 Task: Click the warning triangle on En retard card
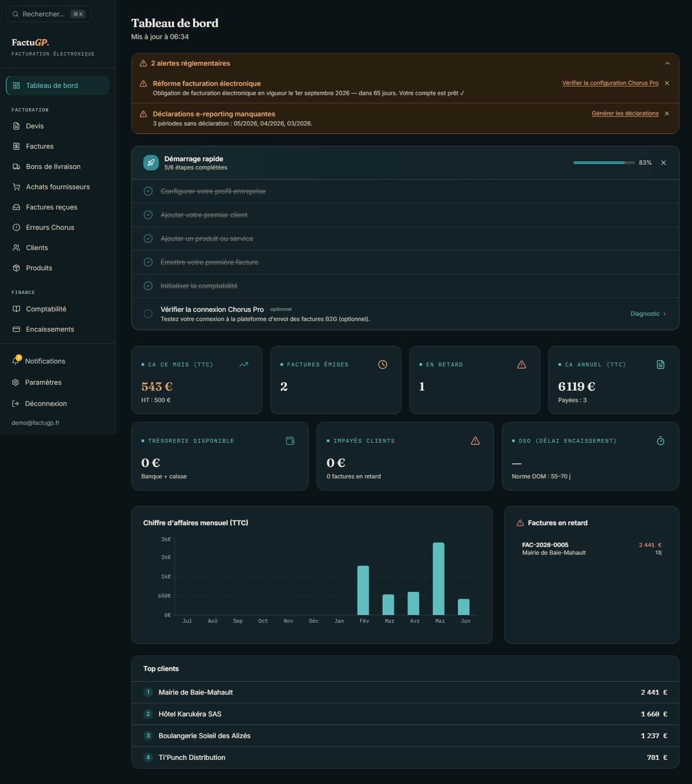[522, 364]
